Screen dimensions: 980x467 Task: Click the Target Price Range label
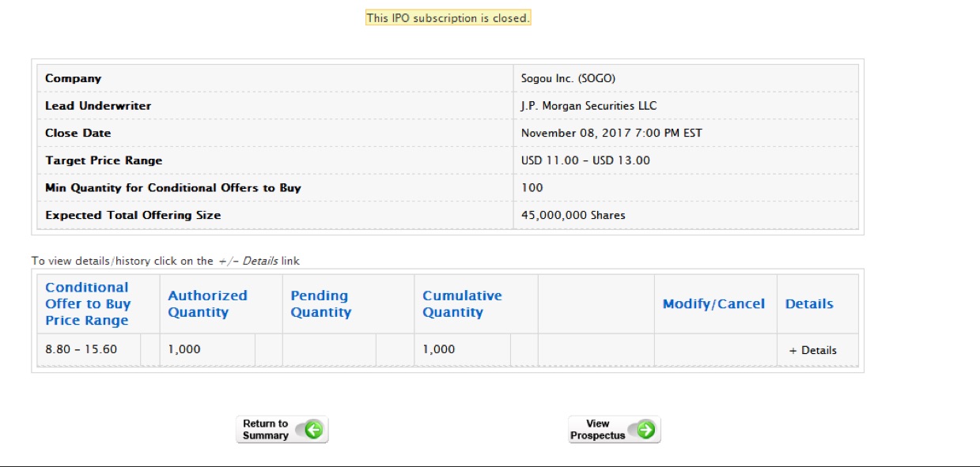click(104, 160)
